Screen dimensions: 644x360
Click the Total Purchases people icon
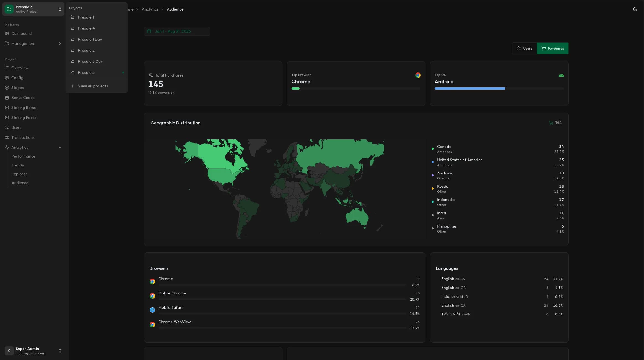point(151,75)
